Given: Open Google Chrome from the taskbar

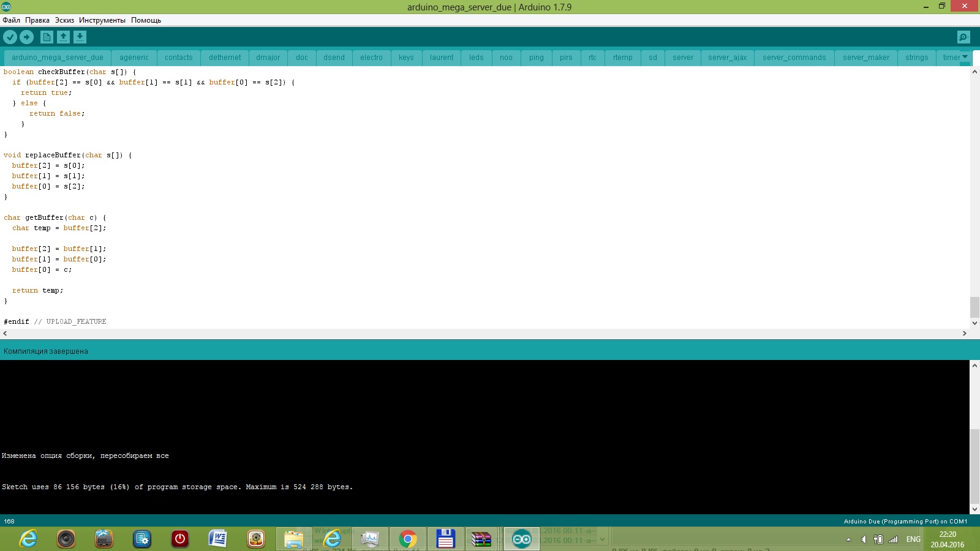Looking at the screenshot, I should coord(408,539).
